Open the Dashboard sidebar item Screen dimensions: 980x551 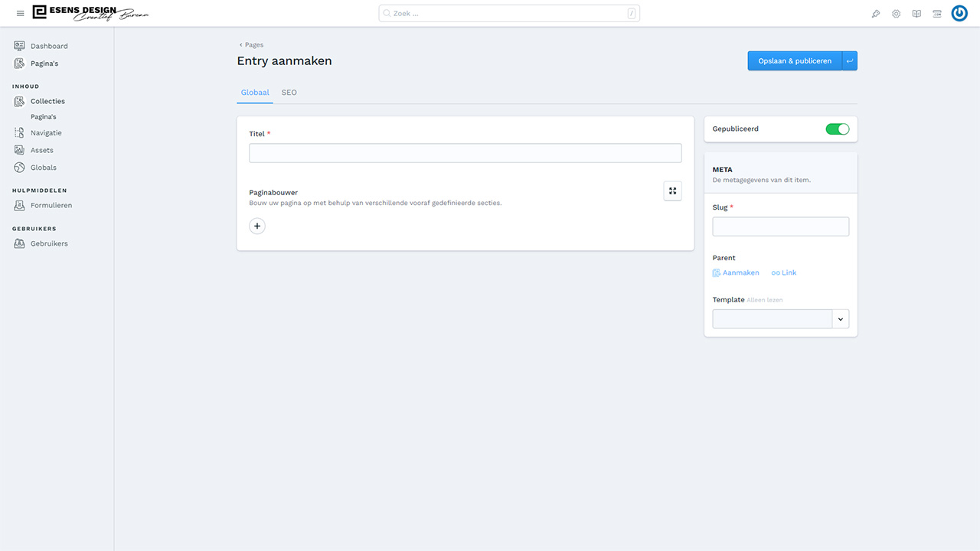click(x=49, y=46)
